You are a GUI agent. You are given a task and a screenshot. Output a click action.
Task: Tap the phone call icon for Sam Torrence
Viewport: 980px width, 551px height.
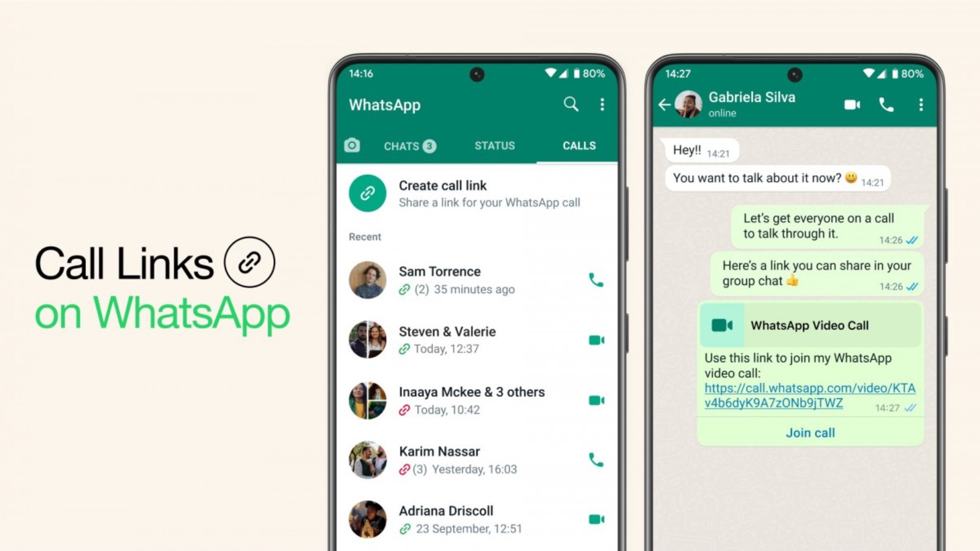pos(595,280)
